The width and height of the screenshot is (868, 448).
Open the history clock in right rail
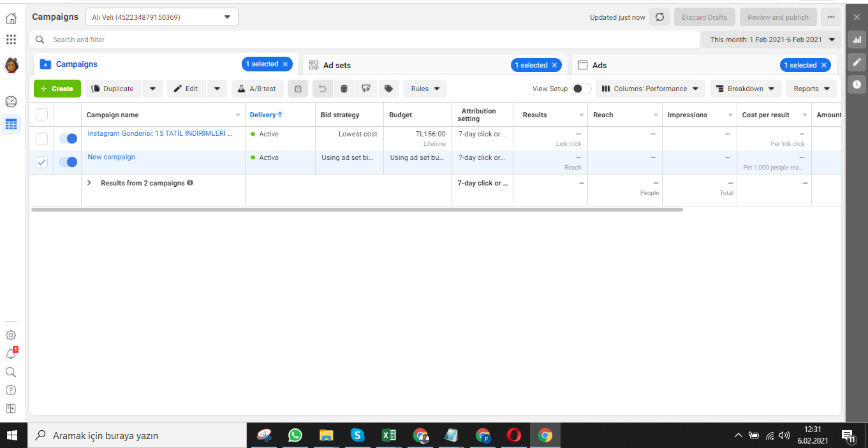tap(857, 84)
